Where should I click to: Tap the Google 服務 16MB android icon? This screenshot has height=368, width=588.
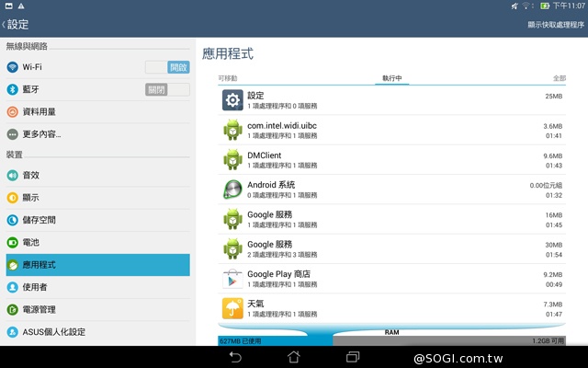232,219
